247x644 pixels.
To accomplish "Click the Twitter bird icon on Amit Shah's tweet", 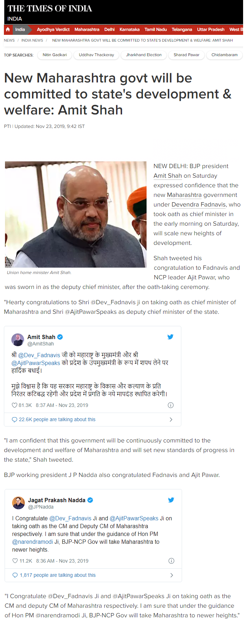I will click(x=170, y=337).
